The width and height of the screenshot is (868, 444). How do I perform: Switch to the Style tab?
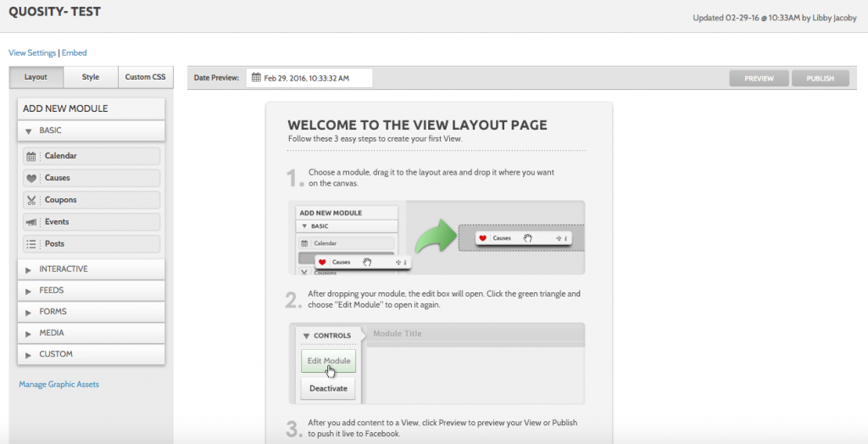point(91,77)
